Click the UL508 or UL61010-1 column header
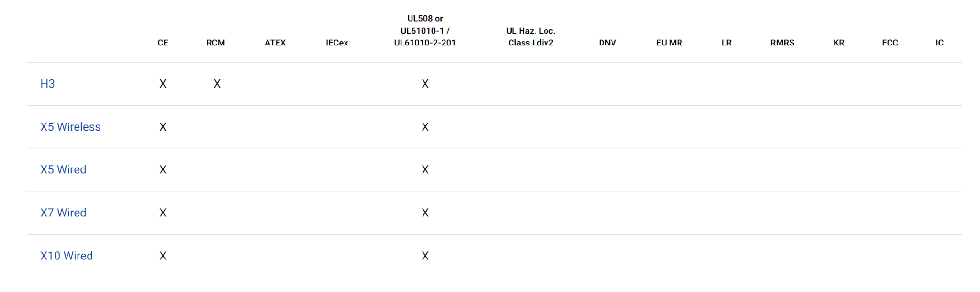The width and height of the screenshot is (980, 292). [425, 31]
